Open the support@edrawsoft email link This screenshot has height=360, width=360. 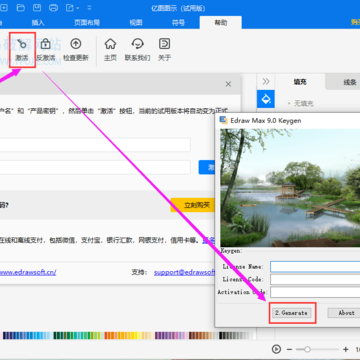tap(184, 272)
